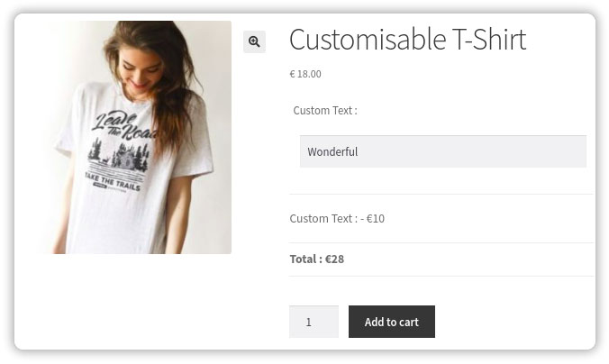The height and width of the screenshot is (364, 609).
Task: Click the € 18.00 base price
Action: coord(305,74)
